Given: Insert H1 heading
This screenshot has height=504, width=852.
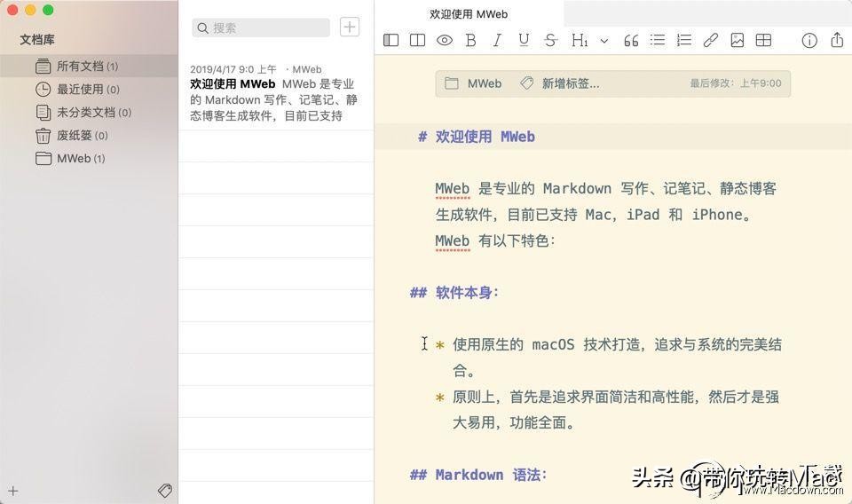Looking at the screenshot, I should [580, 40].
